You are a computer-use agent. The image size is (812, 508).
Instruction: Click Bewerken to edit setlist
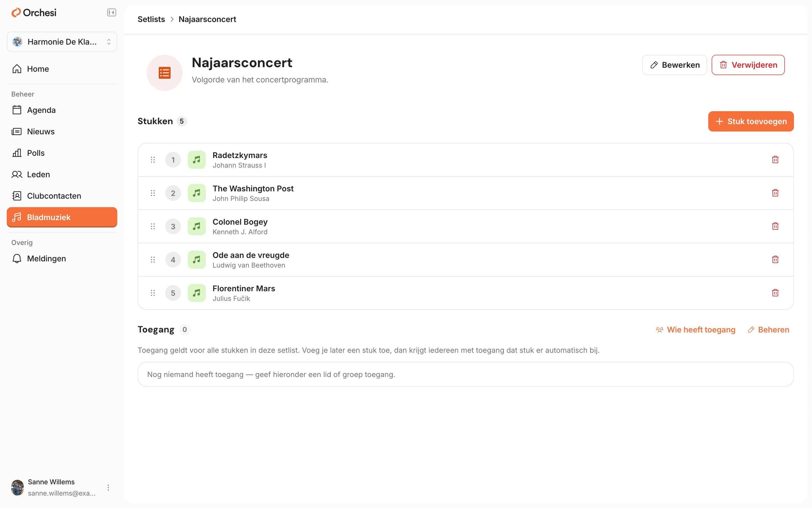point(674,65)
